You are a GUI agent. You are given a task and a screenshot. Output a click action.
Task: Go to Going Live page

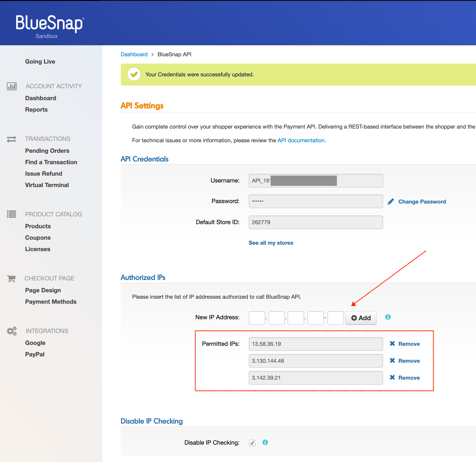click(40, 62)
